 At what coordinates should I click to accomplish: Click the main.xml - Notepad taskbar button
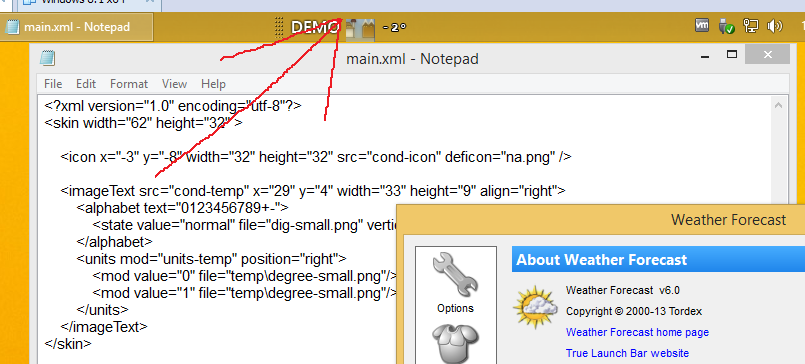pyautogui.click(x=76, y=27)
